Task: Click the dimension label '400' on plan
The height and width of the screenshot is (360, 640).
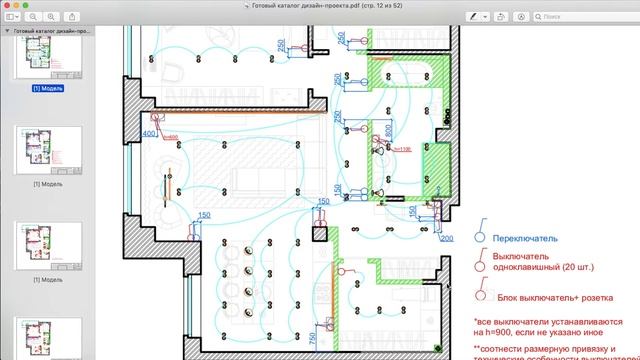Action: pyautogui.click(x=149, y=133)
